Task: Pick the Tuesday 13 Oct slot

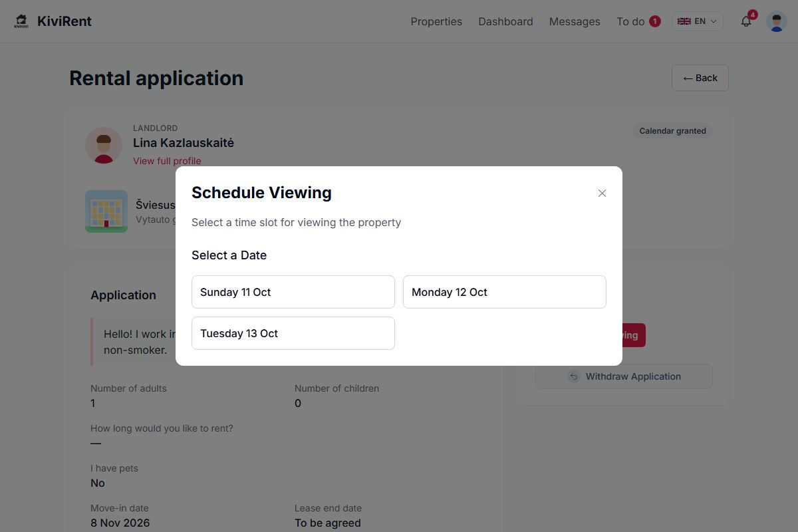Action: pyautogui.click(x=293, y=333)
